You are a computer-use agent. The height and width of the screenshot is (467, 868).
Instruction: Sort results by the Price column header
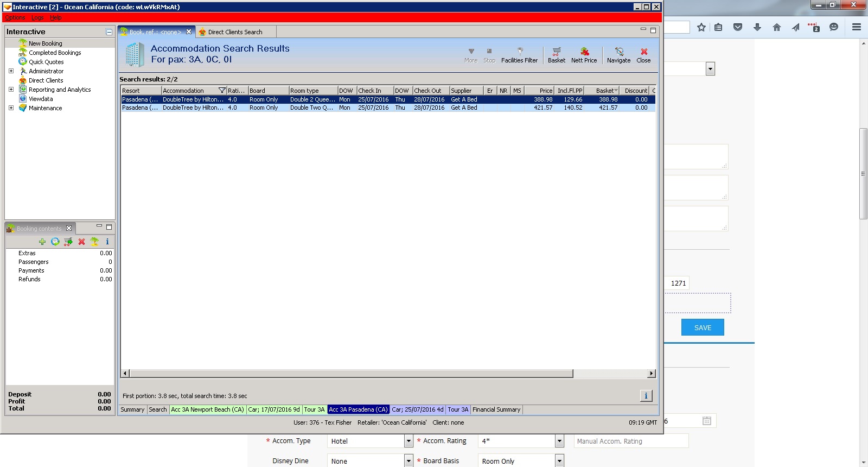539,91
